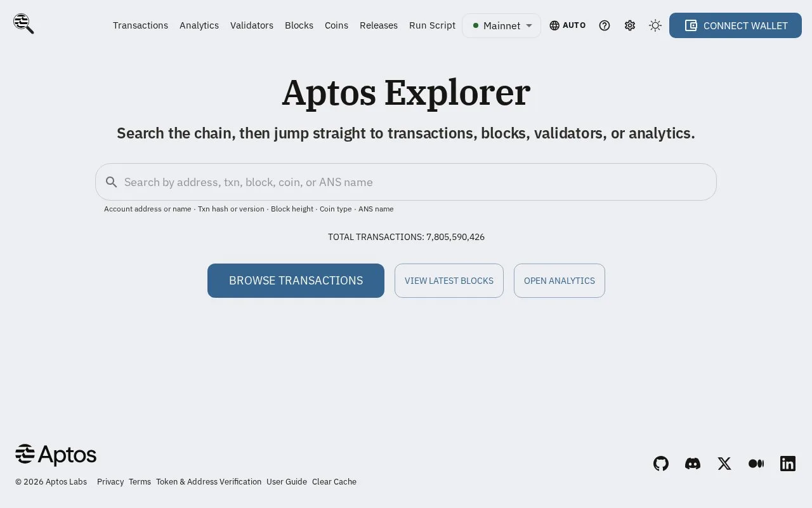Open the Blocks nav item
The width and height of the screenshot is (812, 508).
point(299,25)
